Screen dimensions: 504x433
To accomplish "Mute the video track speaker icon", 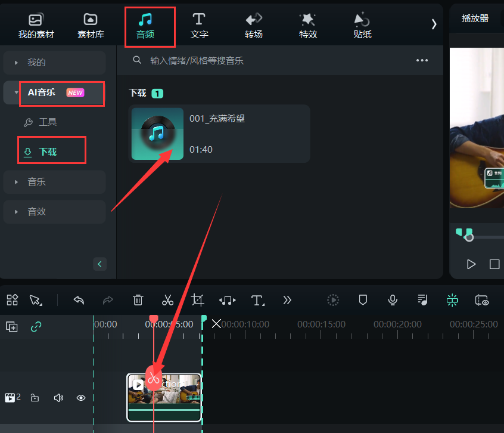I will [58, 398].
